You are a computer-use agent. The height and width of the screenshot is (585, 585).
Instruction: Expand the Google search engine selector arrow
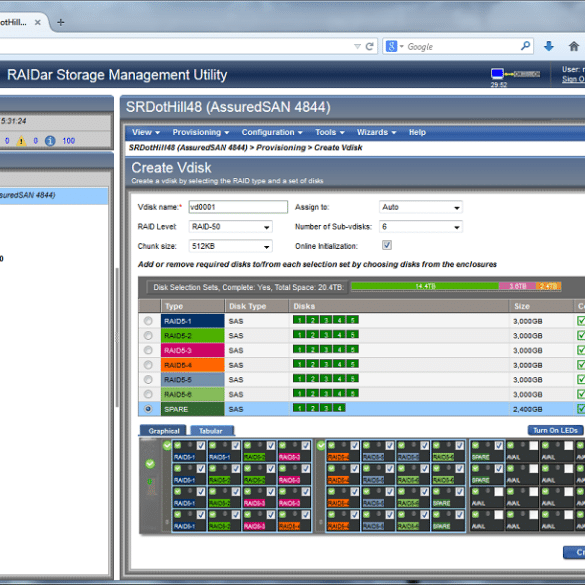pyautogui.click(x=402, y=47)
